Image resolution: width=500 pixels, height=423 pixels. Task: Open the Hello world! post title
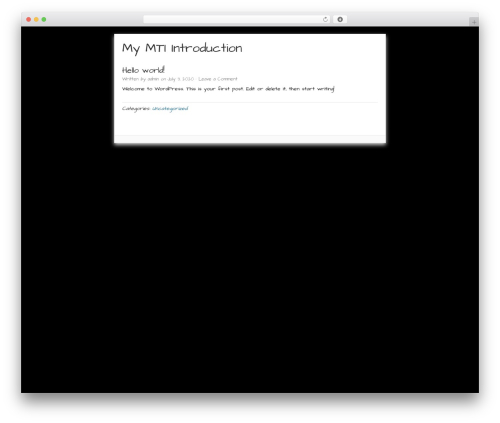143,70
